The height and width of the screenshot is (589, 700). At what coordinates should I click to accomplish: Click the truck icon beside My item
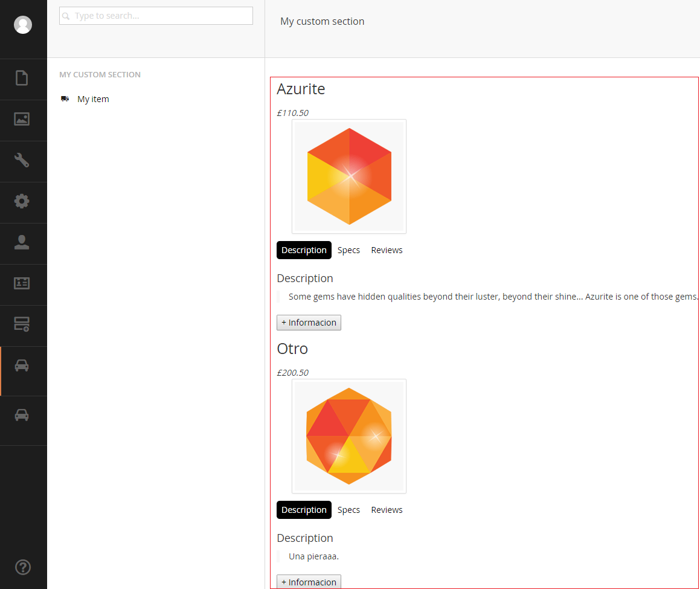pos(65,98)
